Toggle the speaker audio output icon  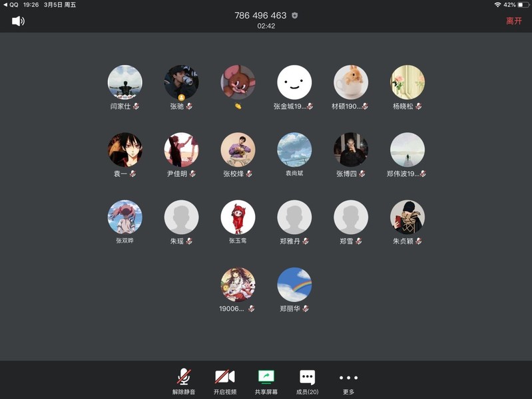coord(18,21)
